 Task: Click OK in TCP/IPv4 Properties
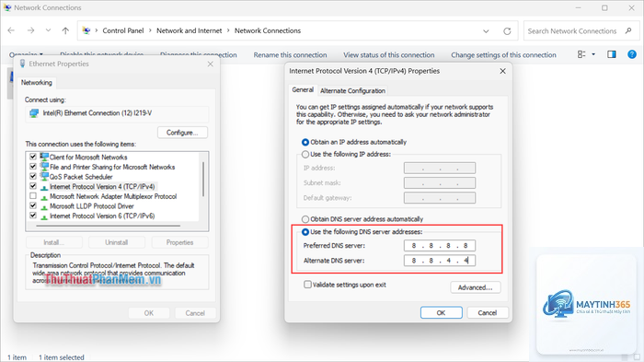click(x=441, y=312)
